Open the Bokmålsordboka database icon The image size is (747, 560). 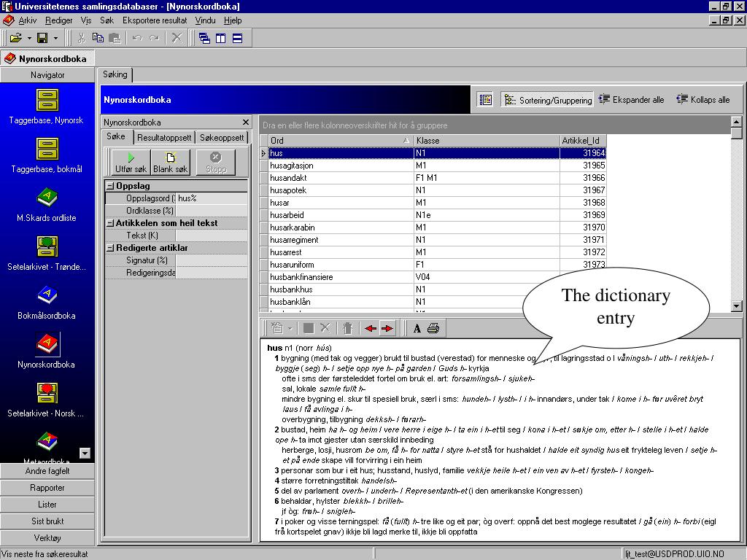pyautogui.click(x=47, y=295)
